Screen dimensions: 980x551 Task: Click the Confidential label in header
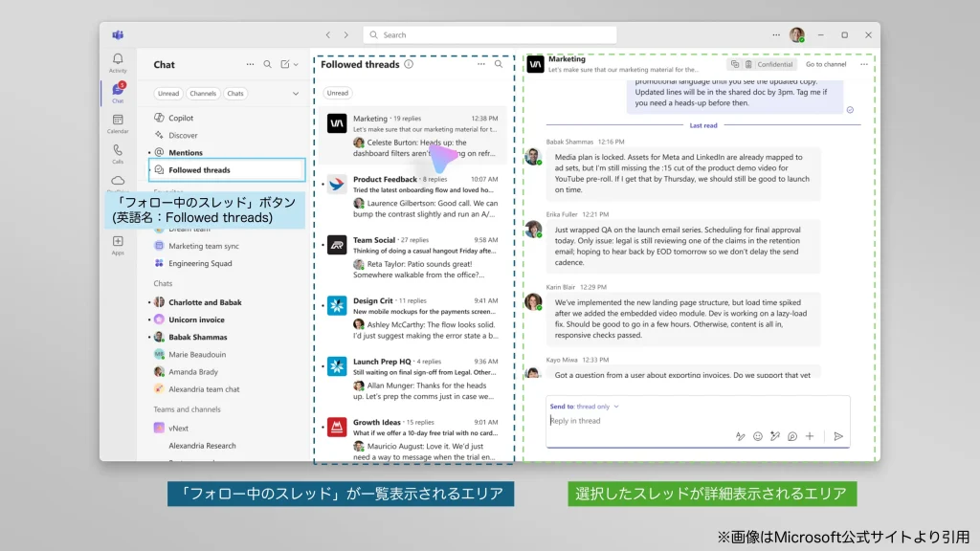click(773, 64)
